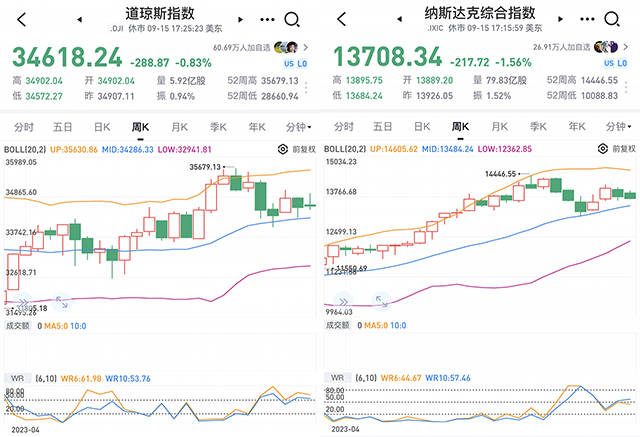Select 年K tab on Nasdaq chart
Viewport: 640px width, 437px height.
577,127
